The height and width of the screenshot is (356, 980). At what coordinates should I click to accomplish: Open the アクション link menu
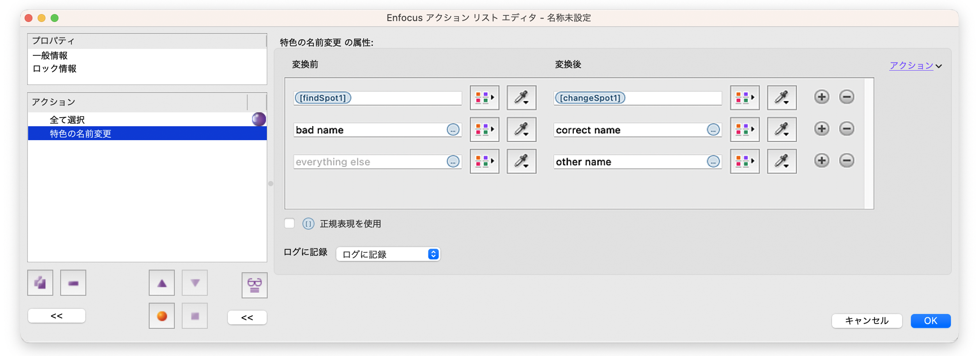916,65
